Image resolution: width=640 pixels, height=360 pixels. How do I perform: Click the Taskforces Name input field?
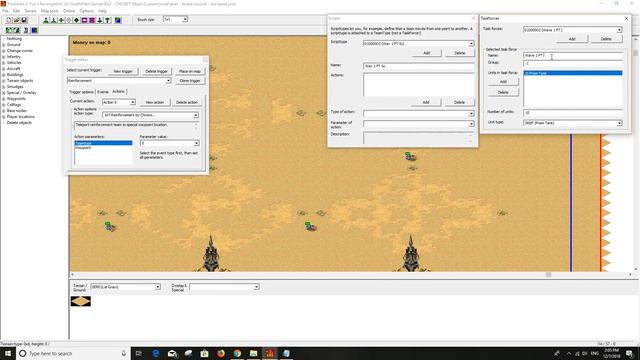tap(573, 56)
